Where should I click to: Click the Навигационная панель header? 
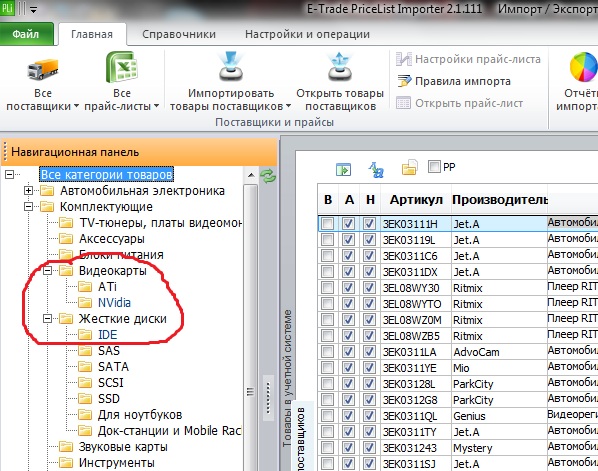139,152
